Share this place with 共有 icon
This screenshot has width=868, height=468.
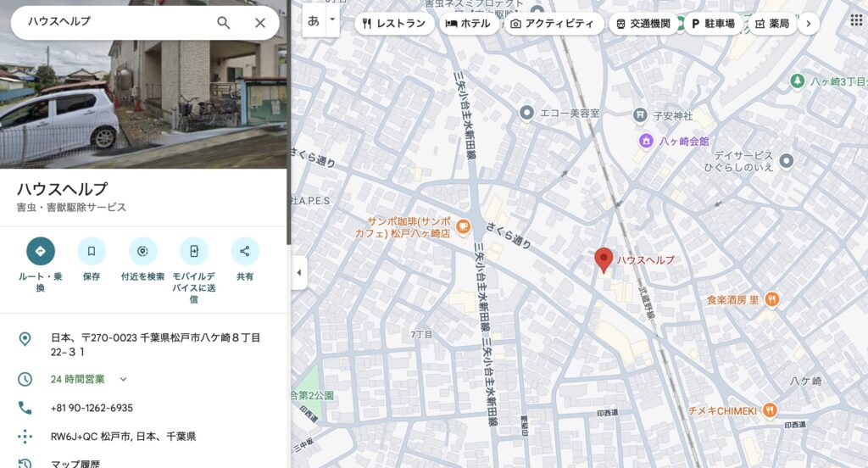tap(245, 251)
